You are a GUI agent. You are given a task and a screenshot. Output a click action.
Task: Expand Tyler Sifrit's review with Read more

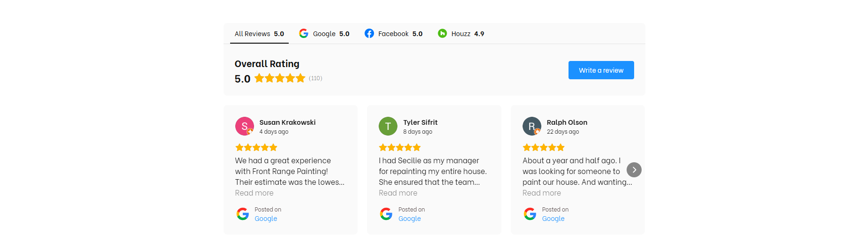tap(398, 193)
